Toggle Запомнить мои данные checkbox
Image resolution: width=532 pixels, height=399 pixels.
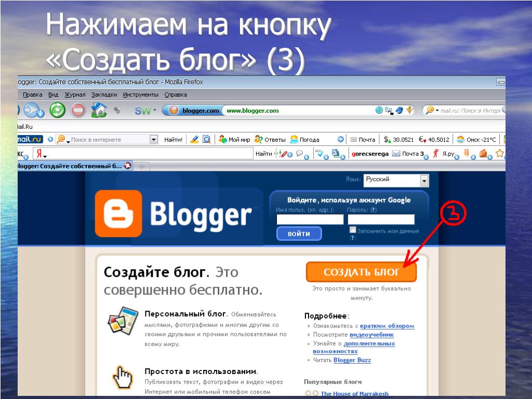[353, 230]
